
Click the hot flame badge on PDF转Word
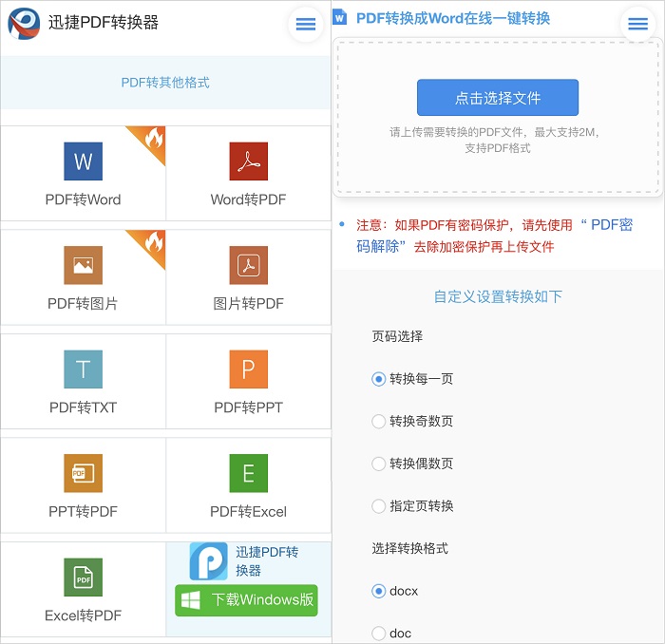[150, 140]
